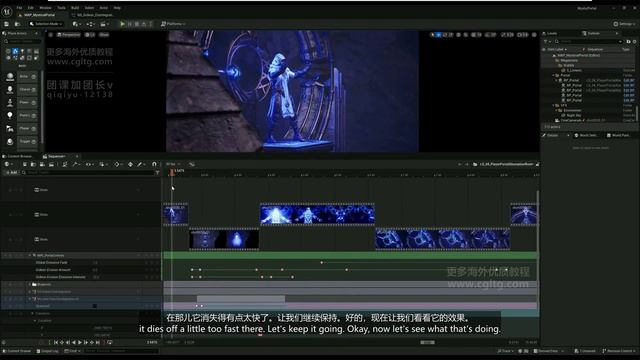Click the Outliner filter funnel icon
This screenshot has width=640, height=360.
click(x=546, y=41)
